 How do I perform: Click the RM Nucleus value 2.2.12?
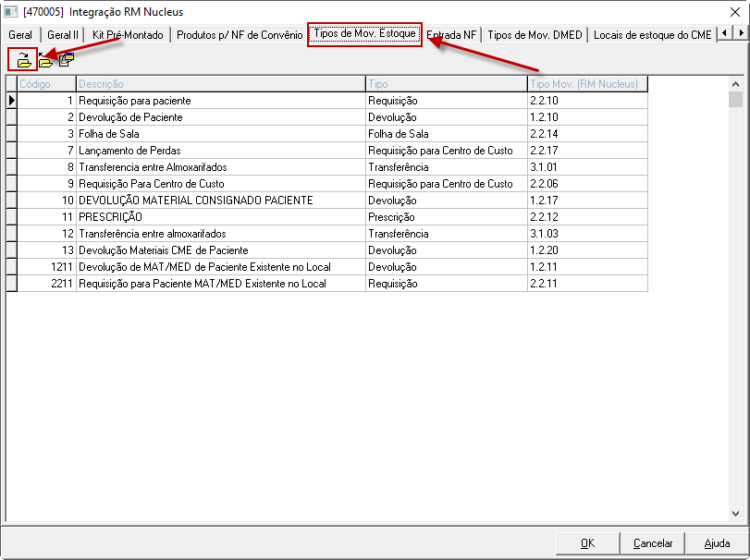click(x=587, y=217)
